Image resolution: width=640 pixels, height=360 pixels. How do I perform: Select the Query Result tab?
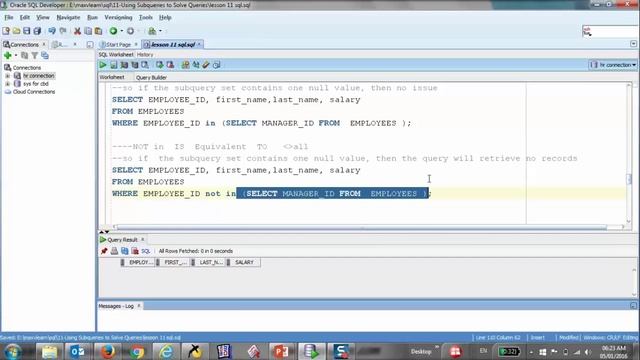coord(122,240)
